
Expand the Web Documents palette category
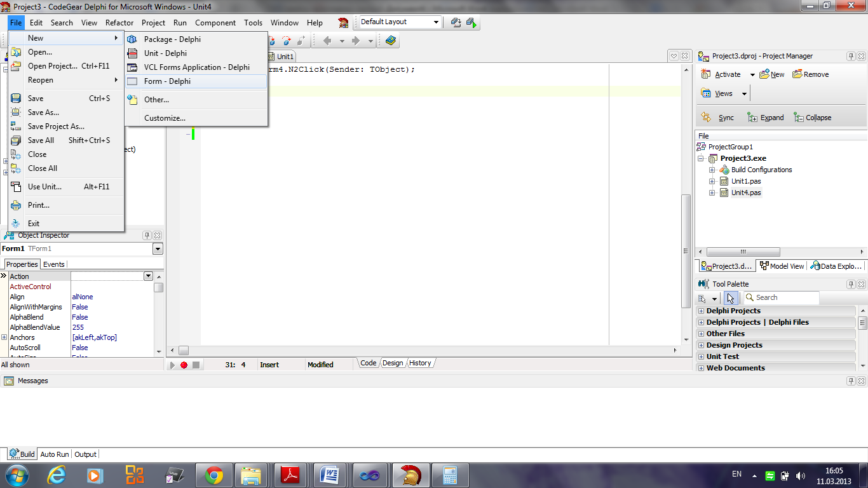coord(702,368)
